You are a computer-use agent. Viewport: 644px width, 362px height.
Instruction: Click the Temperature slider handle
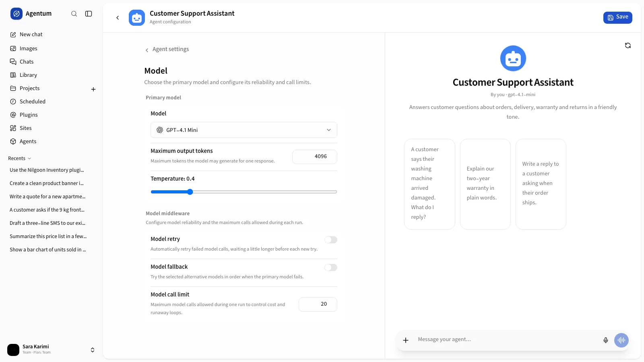pyautogui.click(x=190, y=192)
